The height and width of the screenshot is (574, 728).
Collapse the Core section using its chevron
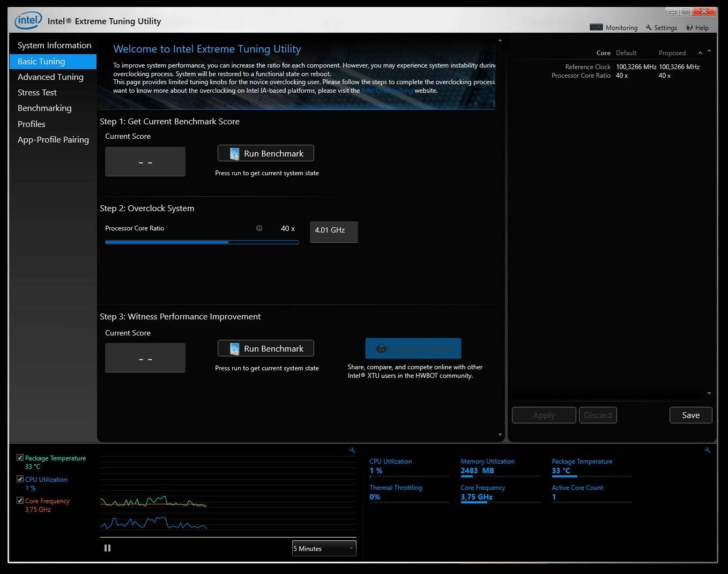pyautogui.click(x=701, y=53)
